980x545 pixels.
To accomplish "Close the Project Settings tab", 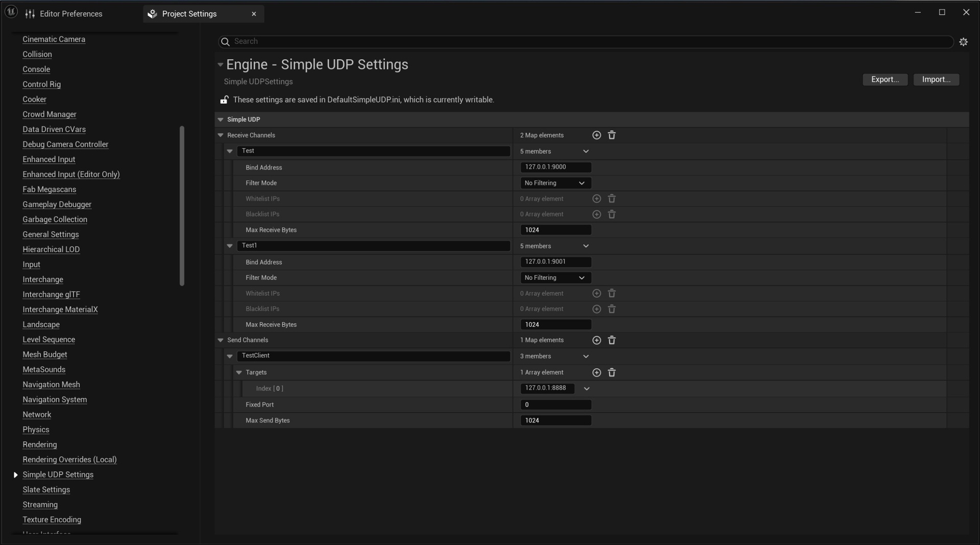I will (254, 14).
